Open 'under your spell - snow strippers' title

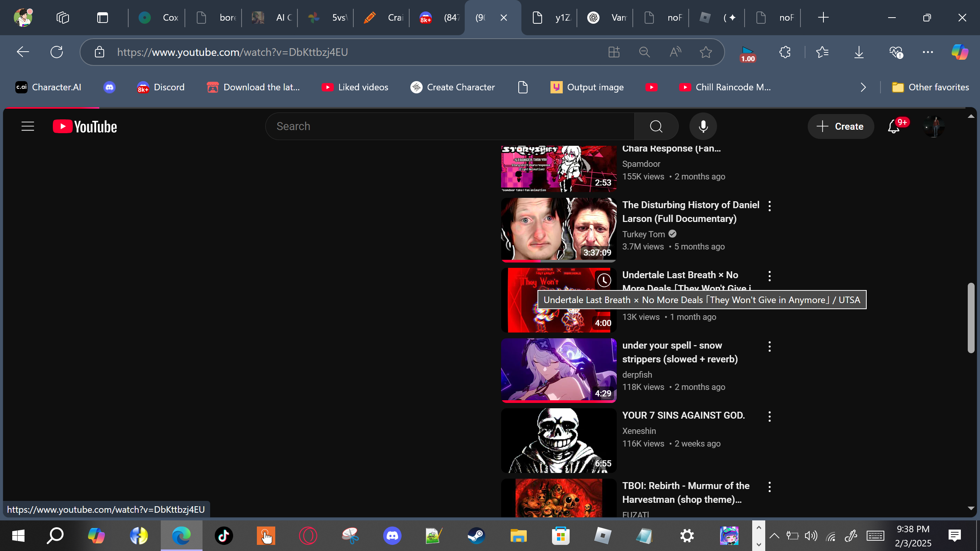pyautogui.click(x=680, y=352)
